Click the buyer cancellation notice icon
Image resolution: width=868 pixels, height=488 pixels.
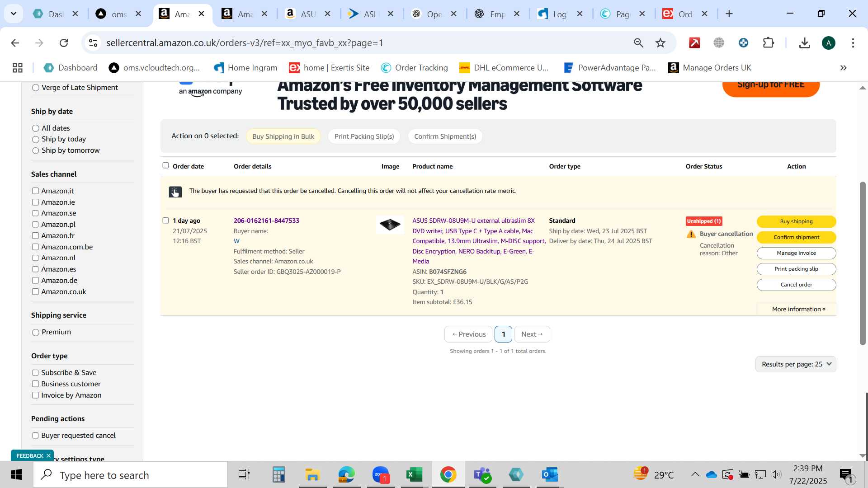pos(175,192)
